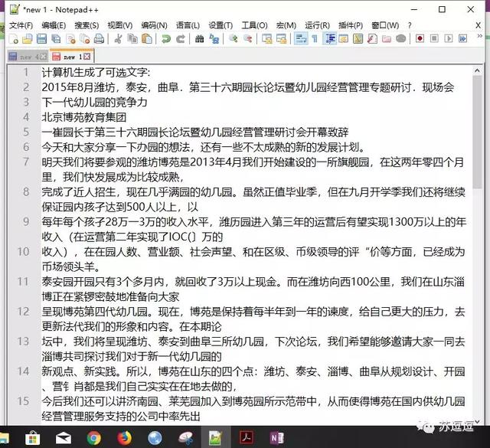Image resolution: width=490 pixels, height=448 pixels.
Task: Open the 搜索(S) menu
Action: pos(87,25)
